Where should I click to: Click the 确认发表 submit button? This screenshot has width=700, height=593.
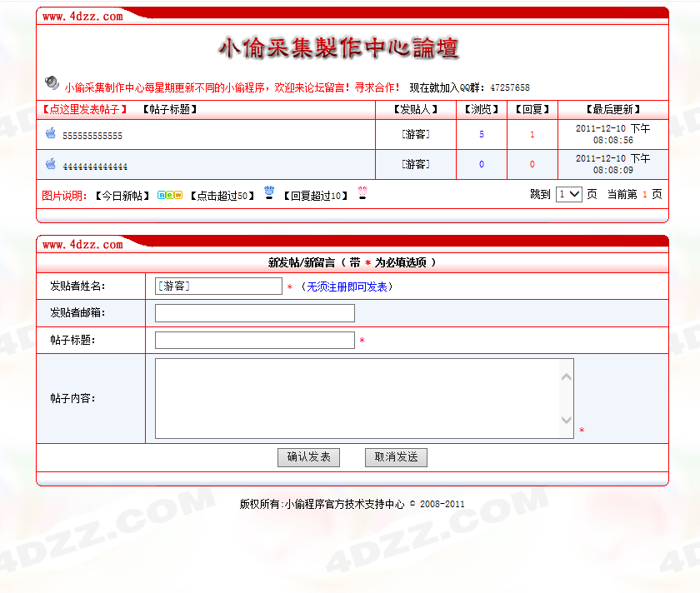click(x=308, y=457)
